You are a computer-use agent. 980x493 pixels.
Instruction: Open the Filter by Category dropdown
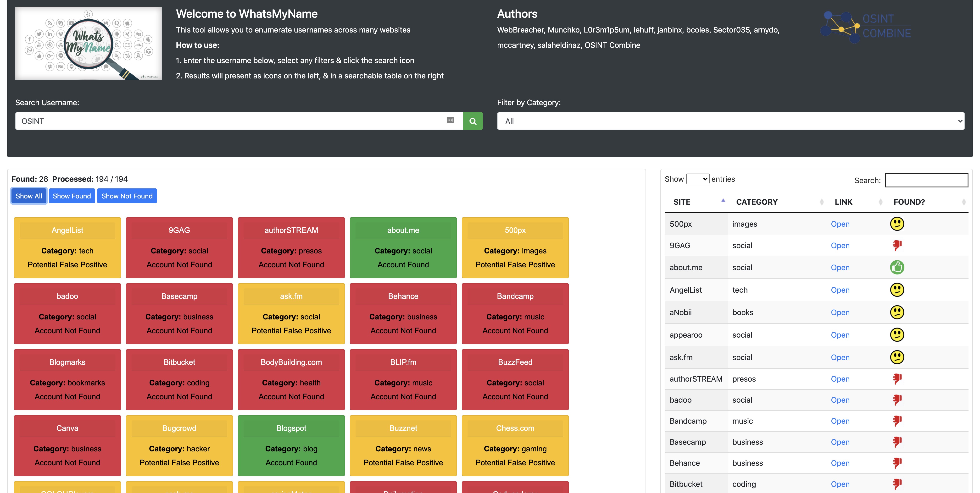pyautogui.click(x=730, y=121)
